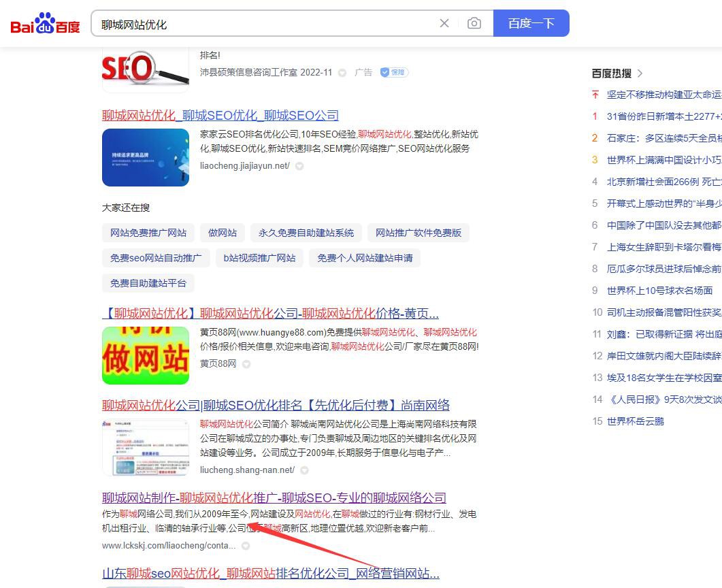Screen dimensions: 722x588
Task: Click the pinned-to-top arrow icon
Action: [595, 95]
